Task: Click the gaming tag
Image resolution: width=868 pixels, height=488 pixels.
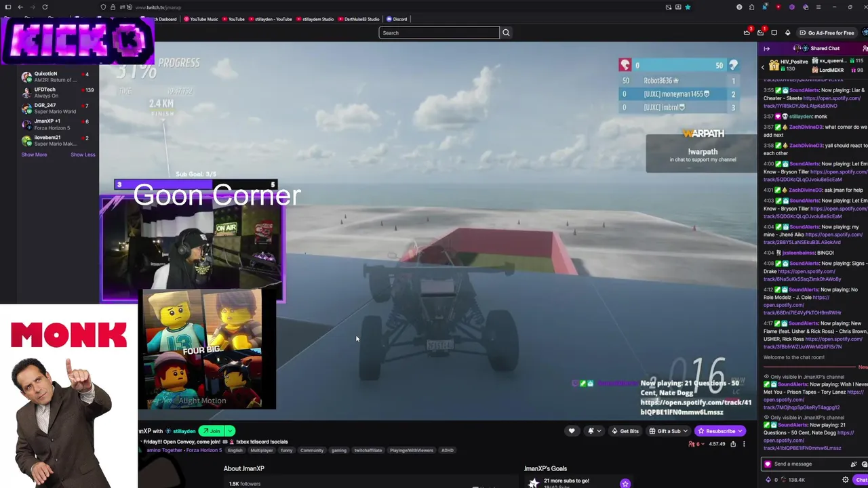Action: 339,451
